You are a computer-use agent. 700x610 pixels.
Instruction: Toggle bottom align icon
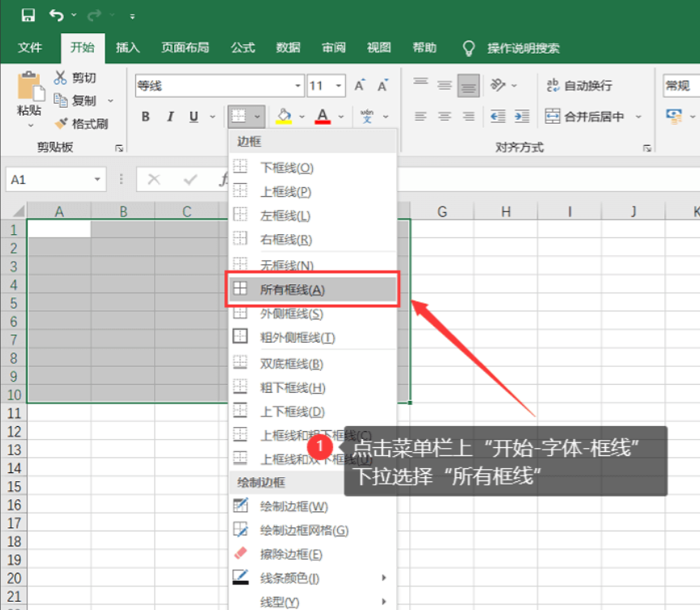coord(468,85)
